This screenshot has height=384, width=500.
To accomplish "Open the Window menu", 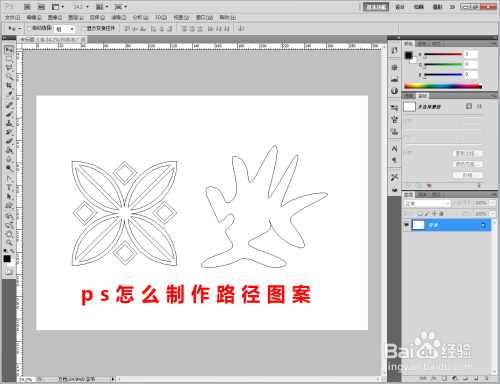I will pos(204,17).
